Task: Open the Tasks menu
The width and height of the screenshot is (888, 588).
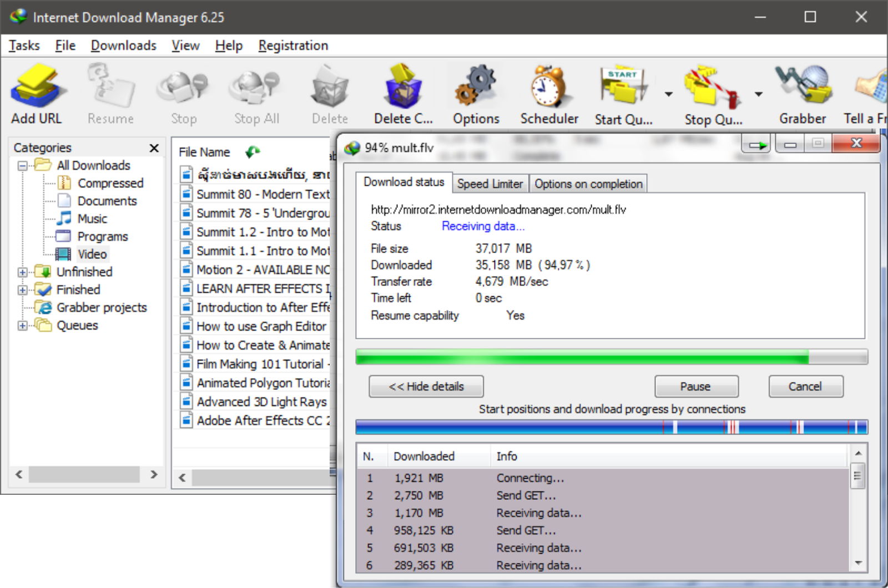Action: pos(24,45)
